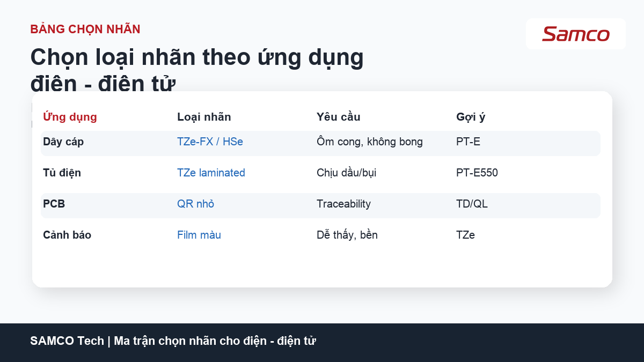Click the BẢNG CHỌN NHÃN heading
This screenshot has width=644, height=362.
pos(85,29)
